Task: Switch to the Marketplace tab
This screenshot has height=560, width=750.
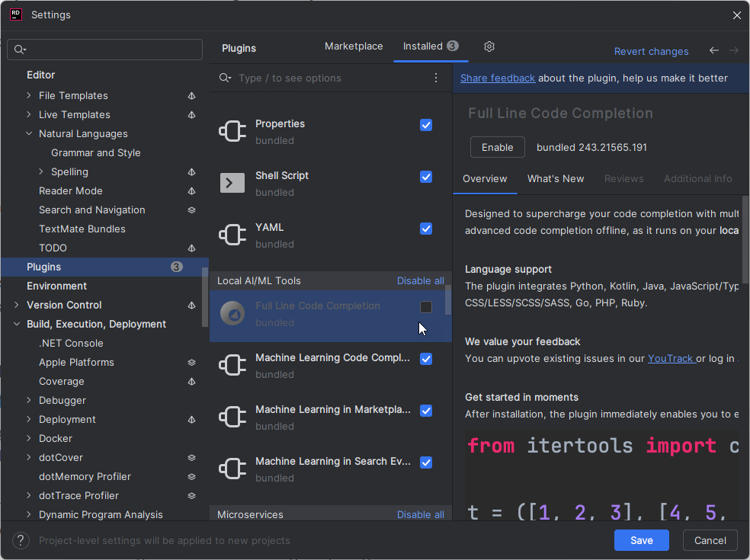Action: coord(354,46)
